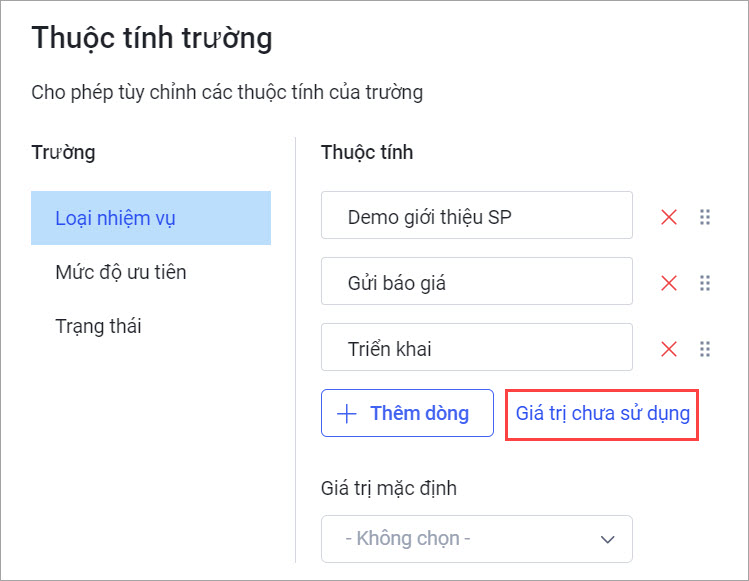The image size is (749, 581).
Task: Add a new row with Thêm dòng
Action: pos(407,413)
